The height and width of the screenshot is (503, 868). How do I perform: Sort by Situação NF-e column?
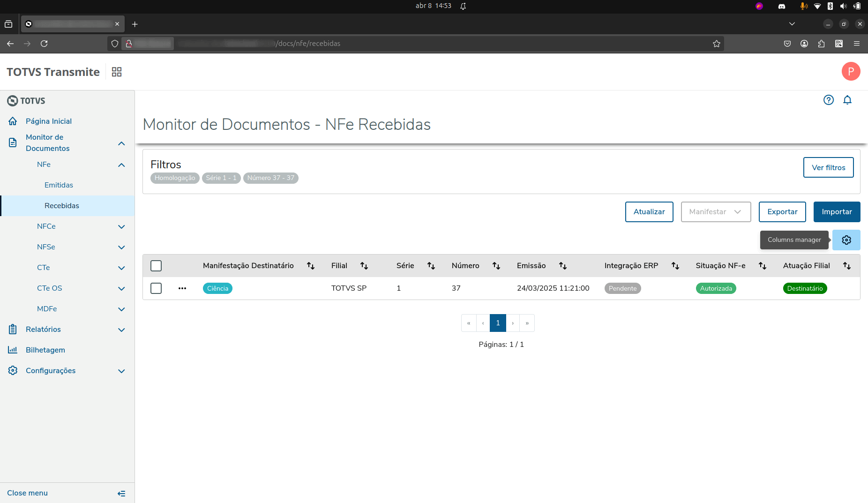[763, 266]
